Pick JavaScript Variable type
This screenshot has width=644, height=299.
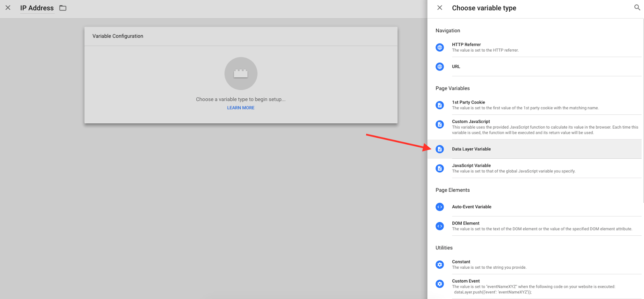point(535,168)
